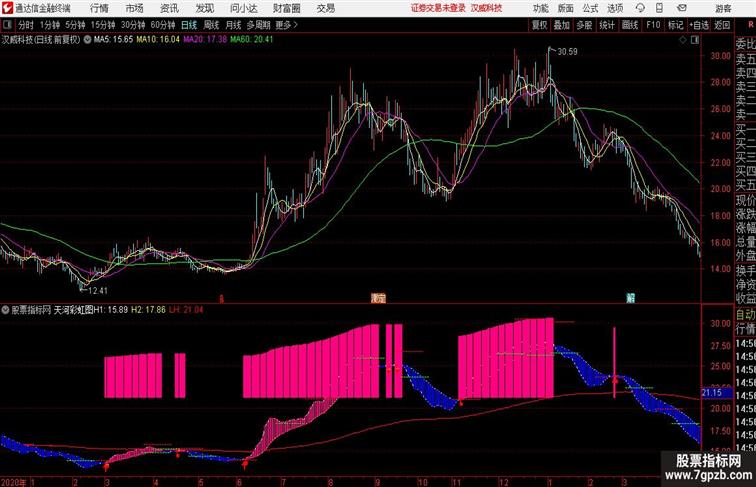Click the 返回 back button
This screenshot has height=487, width=756.
(x=722, y=25)
